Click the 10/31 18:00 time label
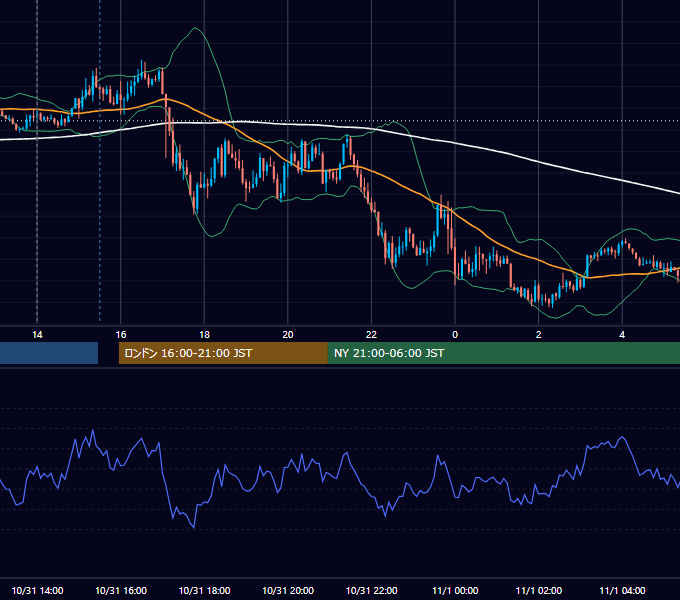This screenshot has height=600, width=680. point(204,590)
